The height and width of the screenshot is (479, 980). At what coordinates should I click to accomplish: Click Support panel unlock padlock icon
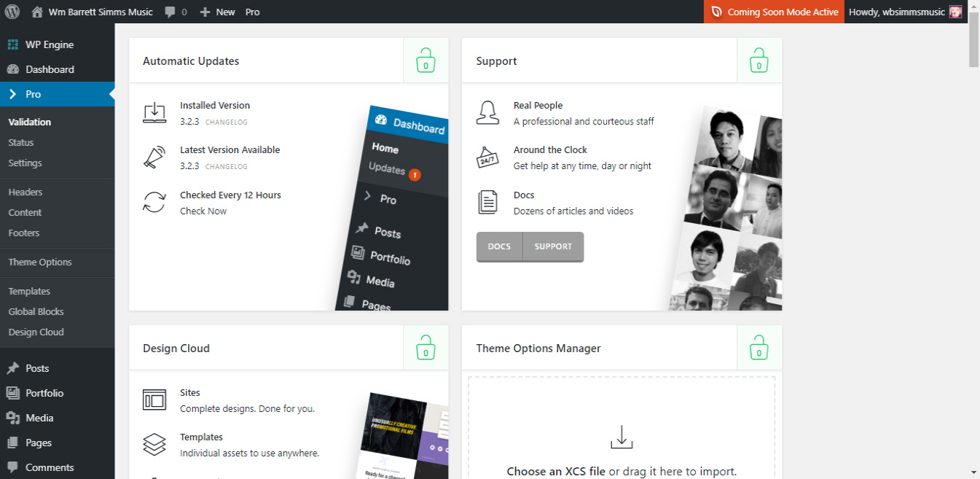coord(759,61)
